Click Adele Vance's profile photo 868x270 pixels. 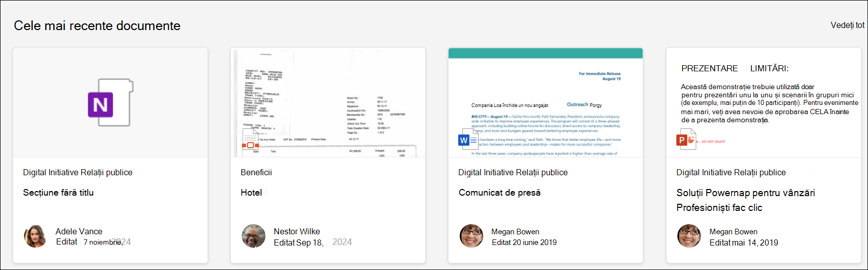click(x=36, y=236)
